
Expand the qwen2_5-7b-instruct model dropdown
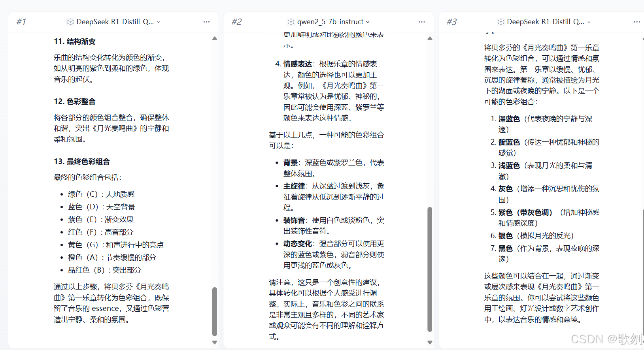[368, 22]
